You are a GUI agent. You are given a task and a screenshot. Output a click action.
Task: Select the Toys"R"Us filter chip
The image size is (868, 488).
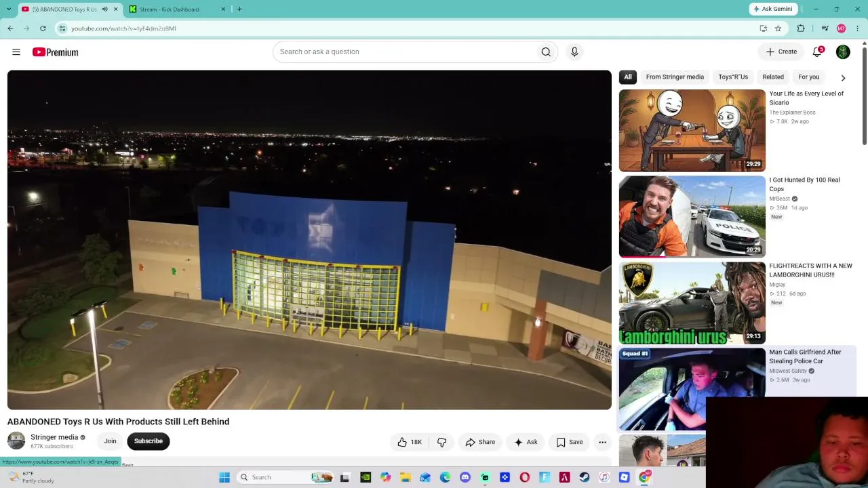click(733, 77)
